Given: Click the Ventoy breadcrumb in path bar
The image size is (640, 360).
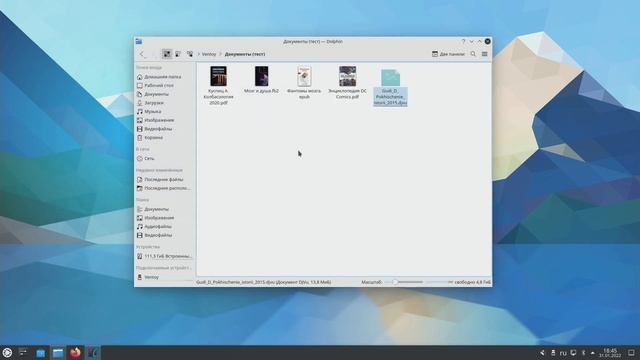Looking at the screenshot, I should [x=209, y=54].
